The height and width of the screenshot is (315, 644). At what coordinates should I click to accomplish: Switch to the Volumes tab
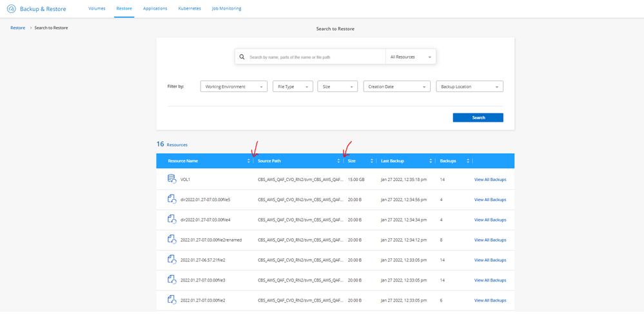coord(97,8)
